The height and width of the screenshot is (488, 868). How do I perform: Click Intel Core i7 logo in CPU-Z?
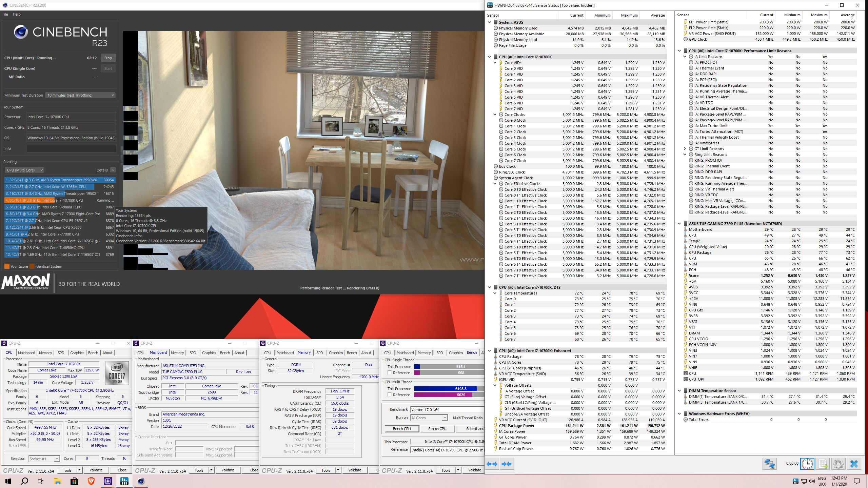(x=117, y=373)
